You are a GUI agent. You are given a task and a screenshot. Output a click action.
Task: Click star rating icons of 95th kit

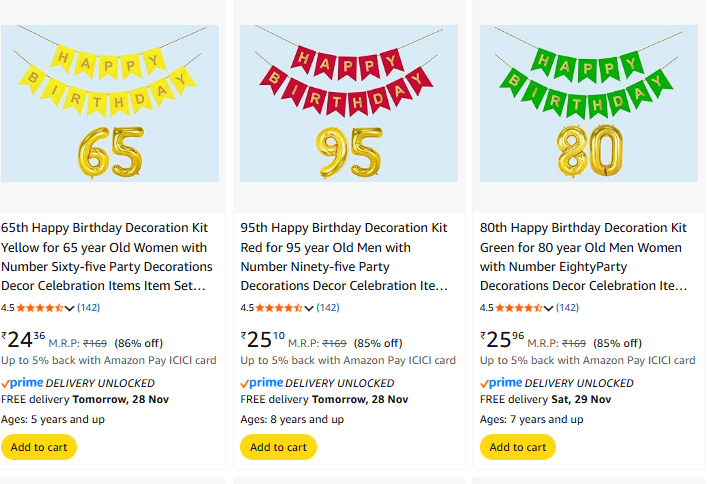(x=279, y=308)
